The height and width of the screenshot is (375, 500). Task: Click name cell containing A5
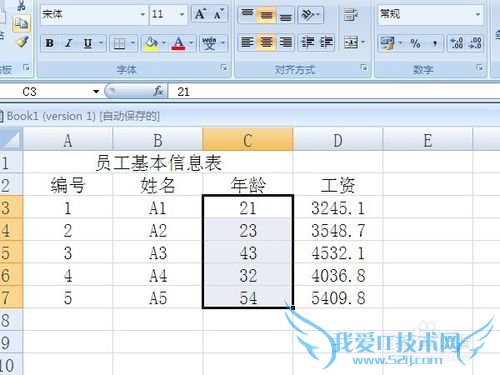pyautogui.click(x=158, y=297)
